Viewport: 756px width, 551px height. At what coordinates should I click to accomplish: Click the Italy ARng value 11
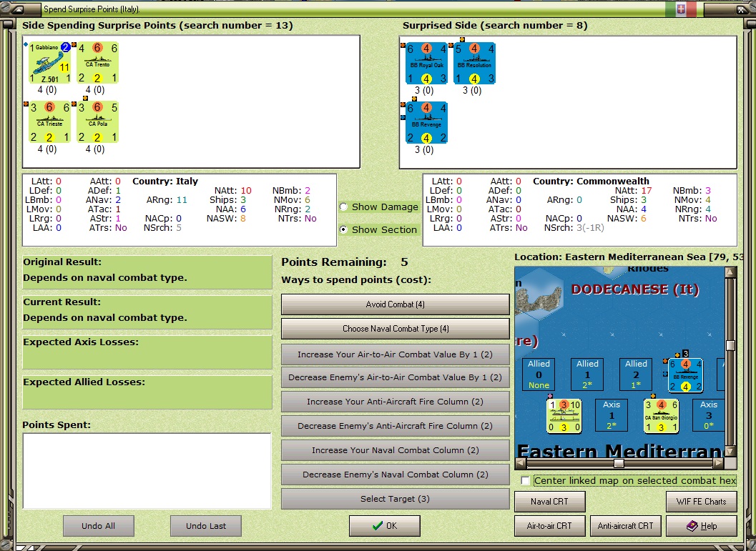coord(181,200)
